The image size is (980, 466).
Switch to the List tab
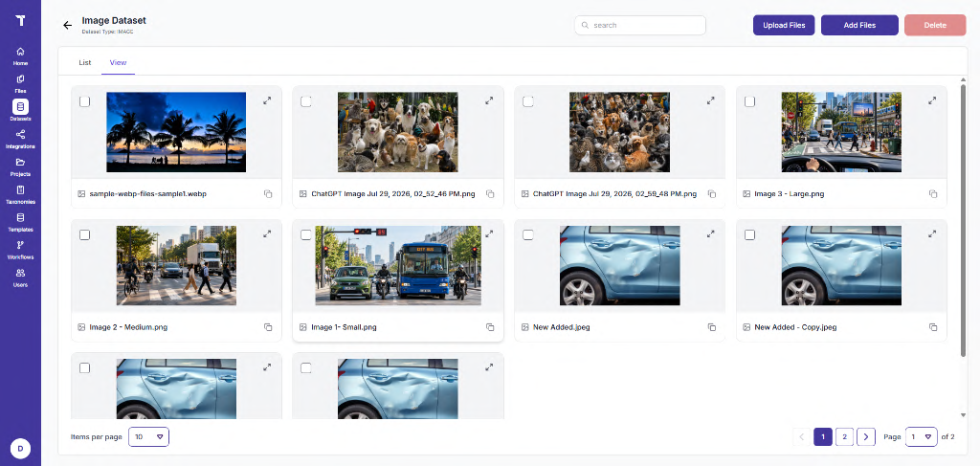(85, 62)
